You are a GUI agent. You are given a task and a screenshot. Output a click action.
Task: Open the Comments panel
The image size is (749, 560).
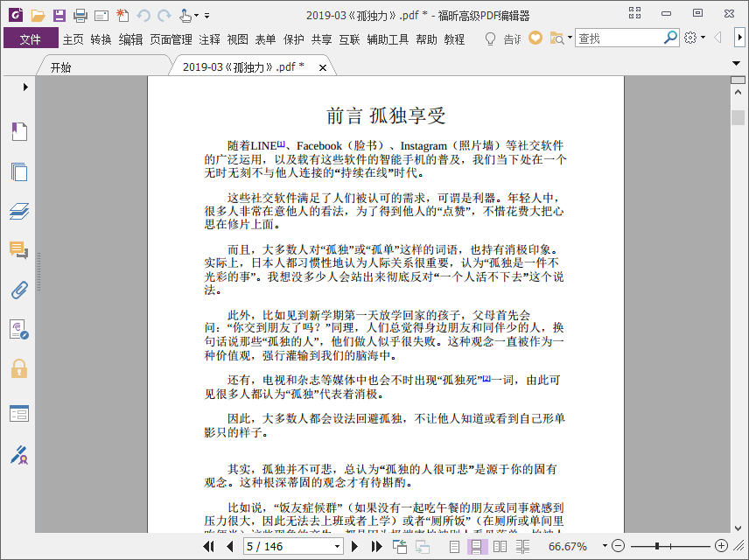(19, 250)
